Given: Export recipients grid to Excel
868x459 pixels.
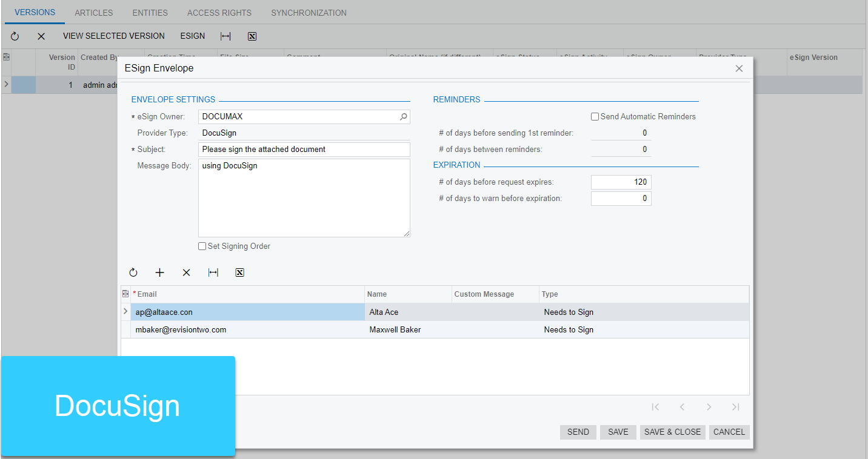Looking at the screenshot, I should [x=239, y=273].
